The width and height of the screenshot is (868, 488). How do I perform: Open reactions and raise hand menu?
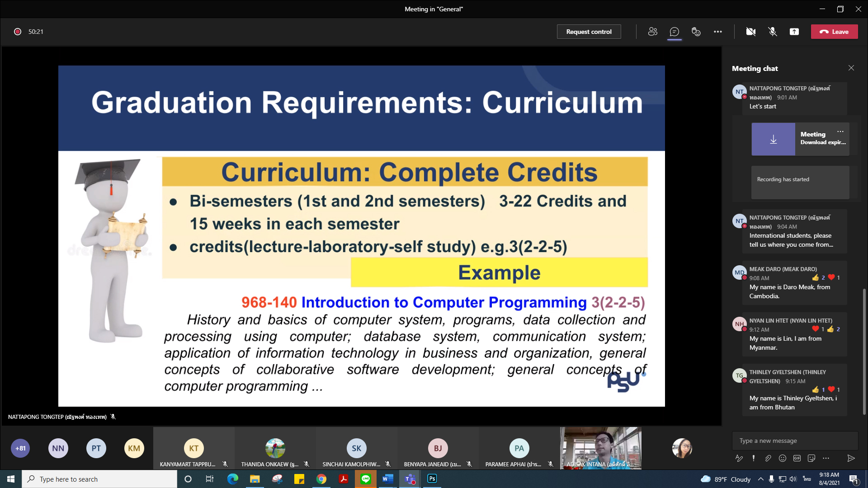coord(696,32)
